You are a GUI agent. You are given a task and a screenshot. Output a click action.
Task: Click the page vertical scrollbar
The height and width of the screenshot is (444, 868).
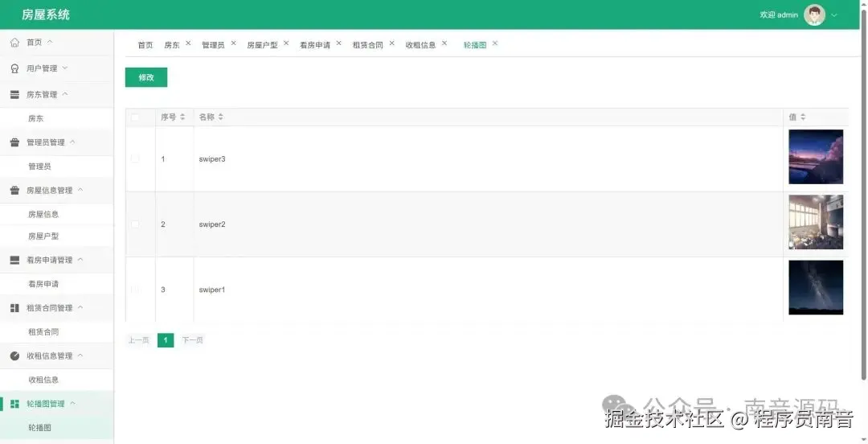tap(864, 194)
